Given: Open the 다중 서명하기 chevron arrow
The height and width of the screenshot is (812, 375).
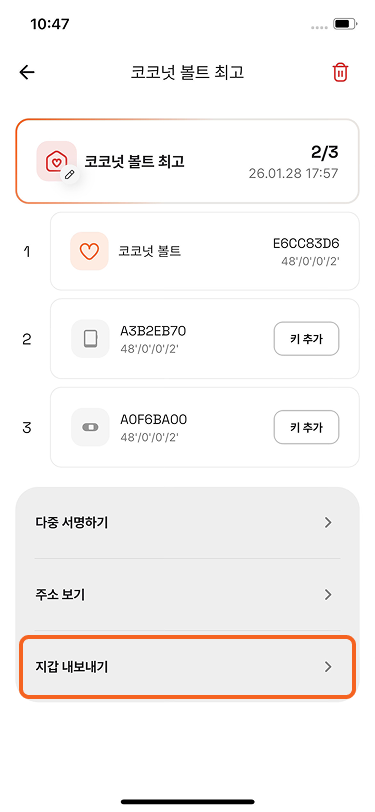Looking at the screenshot, I should [x=327, y=523].
